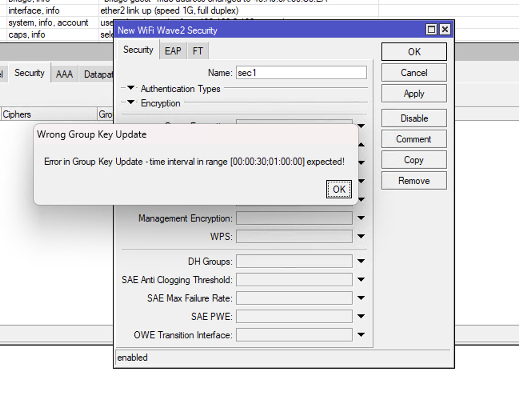This screenshot has width=519, height=420.
Task: Click the WPS field
Action: click(294, 236)
